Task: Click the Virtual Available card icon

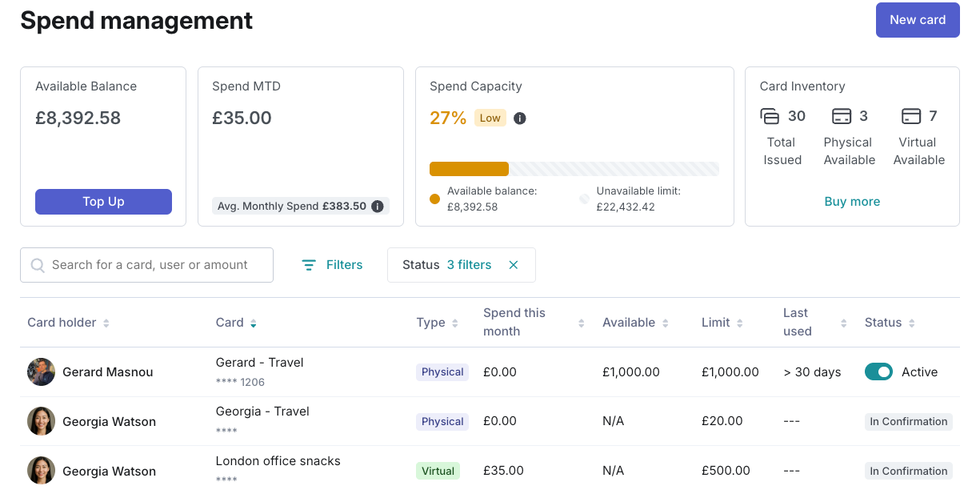Action: click(911, 117)
